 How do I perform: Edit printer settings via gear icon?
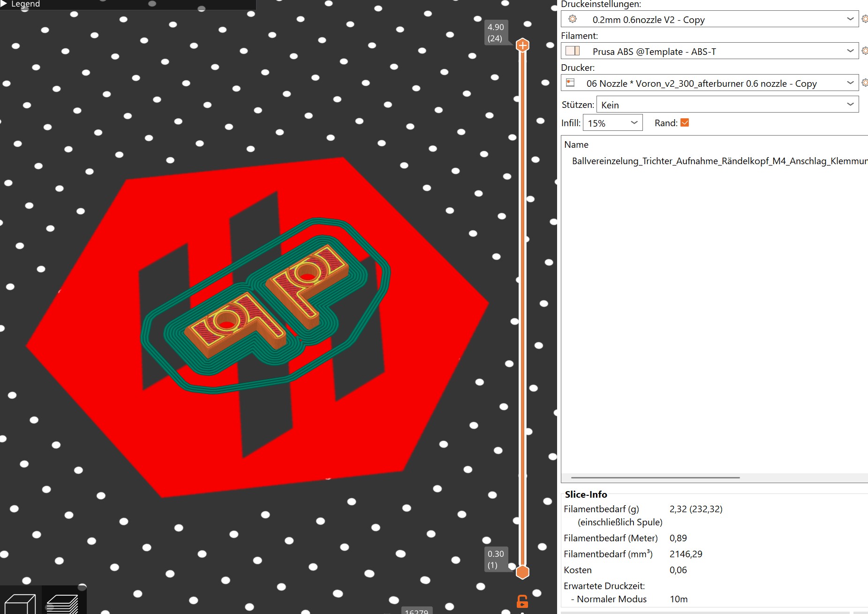click(x=864, y=83)
